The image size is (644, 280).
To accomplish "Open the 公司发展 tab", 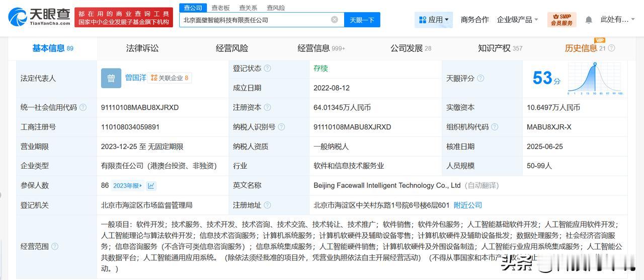I will pos(411,48).
